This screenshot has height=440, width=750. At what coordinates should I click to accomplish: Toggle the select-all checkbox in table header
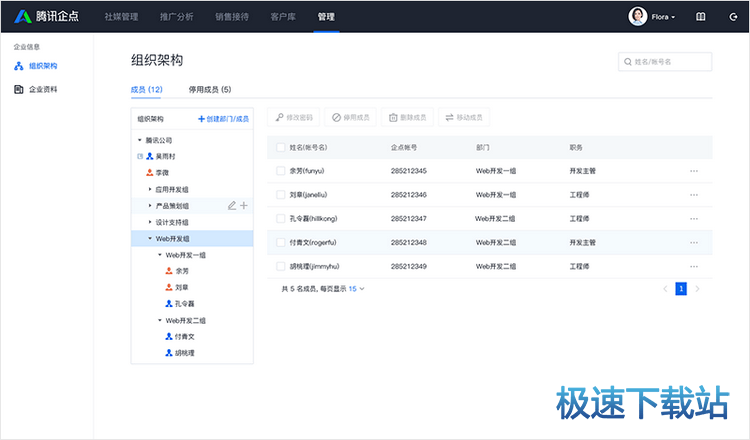pyautogui.click(x=281, y=147)
